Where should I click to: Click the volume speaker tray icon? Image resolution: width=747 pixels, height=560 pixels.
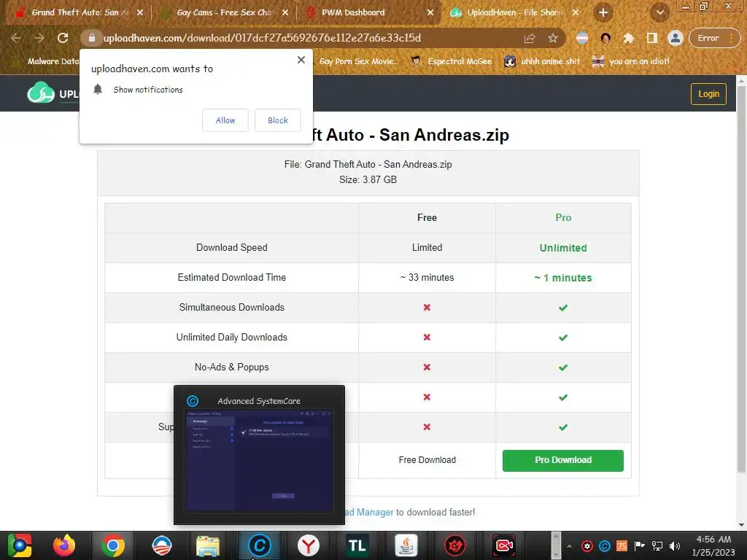pos(675,546)
